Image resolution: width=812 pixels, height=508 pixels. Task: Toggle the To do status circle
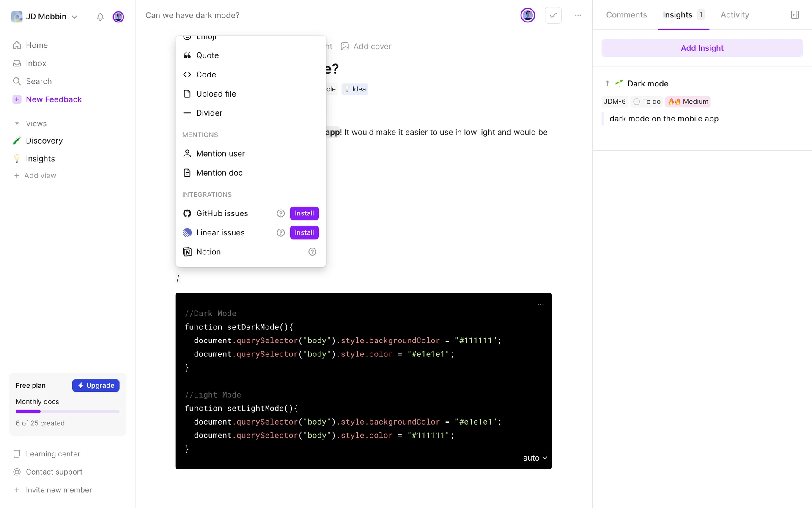[636, 102]
